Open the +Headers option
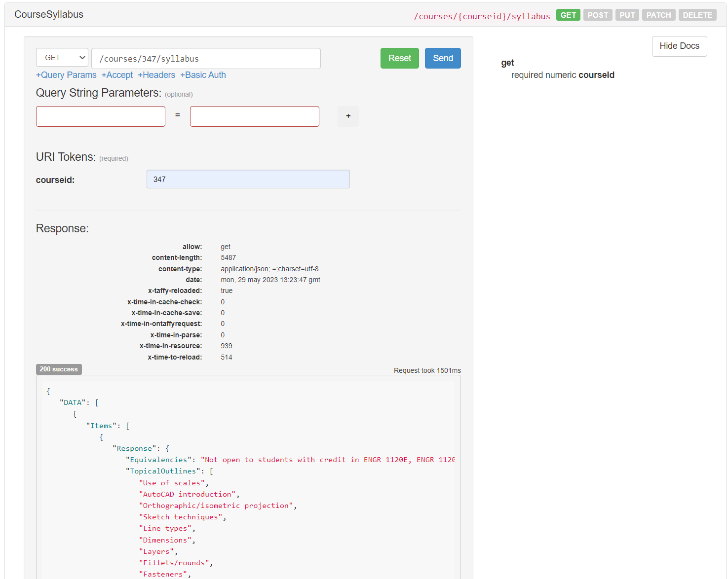The image size is (728, 579). (x=156, y=75)
